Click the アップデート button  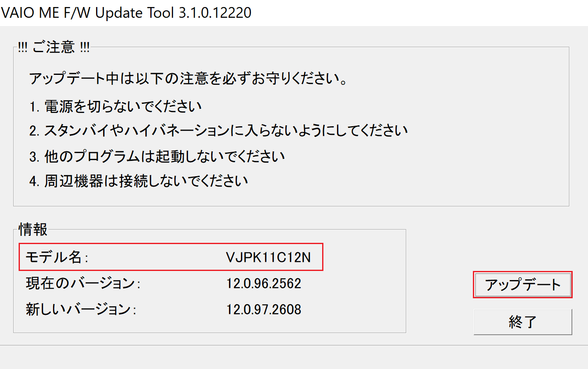(x=523, y=285)
